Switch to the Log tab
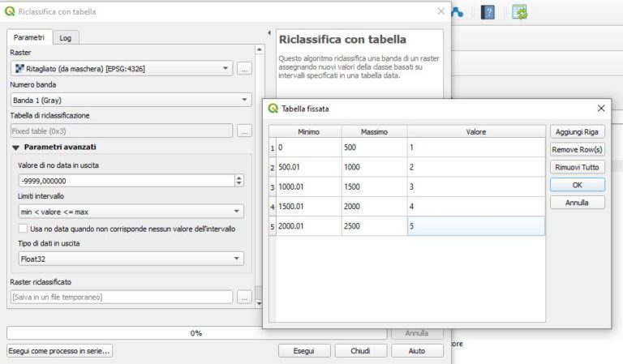Screen dimensions: 623x364 pyautogui.click(x=65, y=38)
